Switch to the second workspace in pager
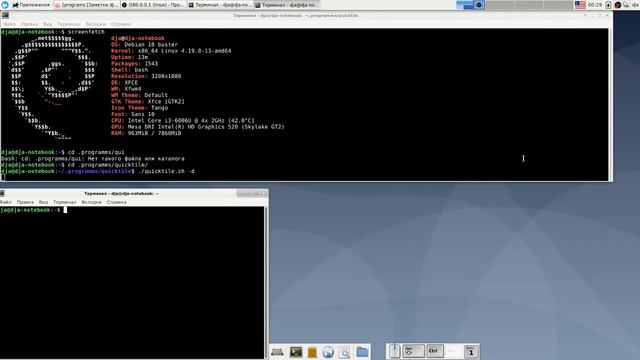Screen dimensions: 640x360 (x=500, y=5)
